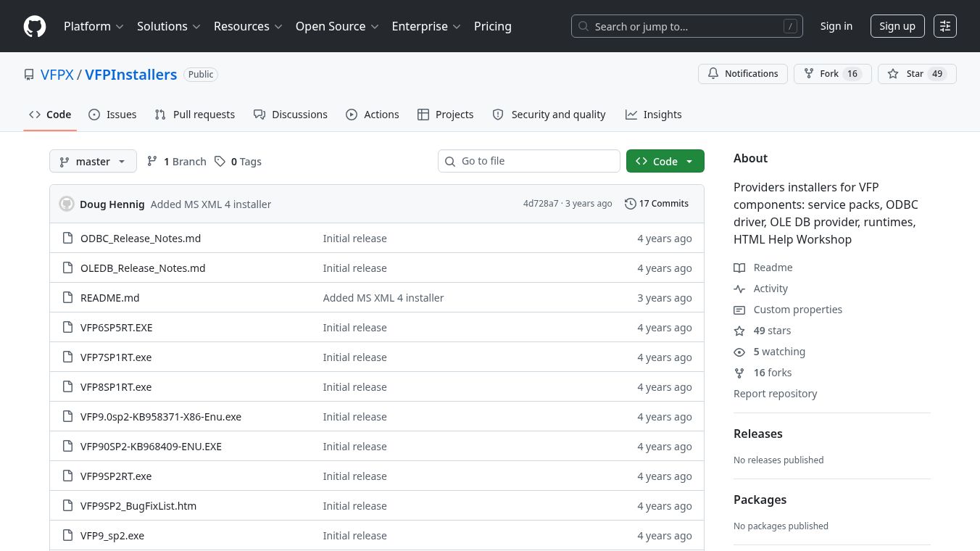Image resolution: width=980 pixels, height=551 pixels.
Task: Focus the Go to file field
Action: tap(529, 161)
